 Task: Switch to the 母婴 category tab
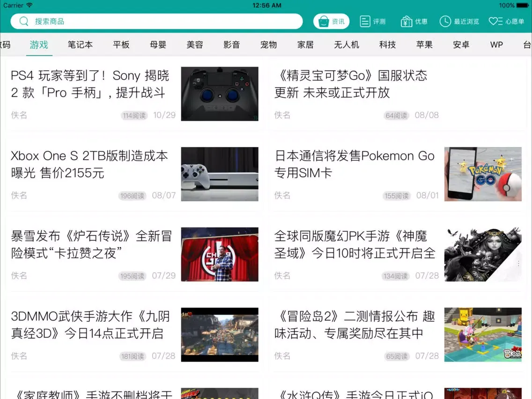click(x=158, y=44)
